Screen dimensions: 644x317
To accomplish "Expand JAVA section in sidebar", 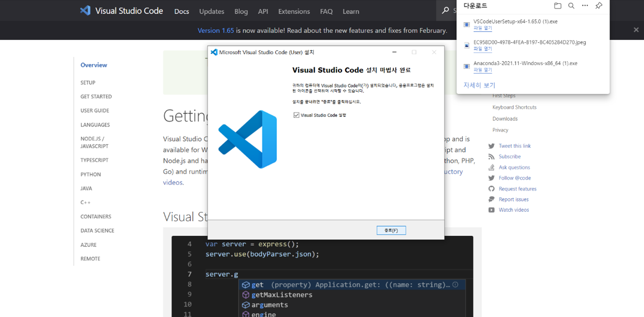I will 86,188.
